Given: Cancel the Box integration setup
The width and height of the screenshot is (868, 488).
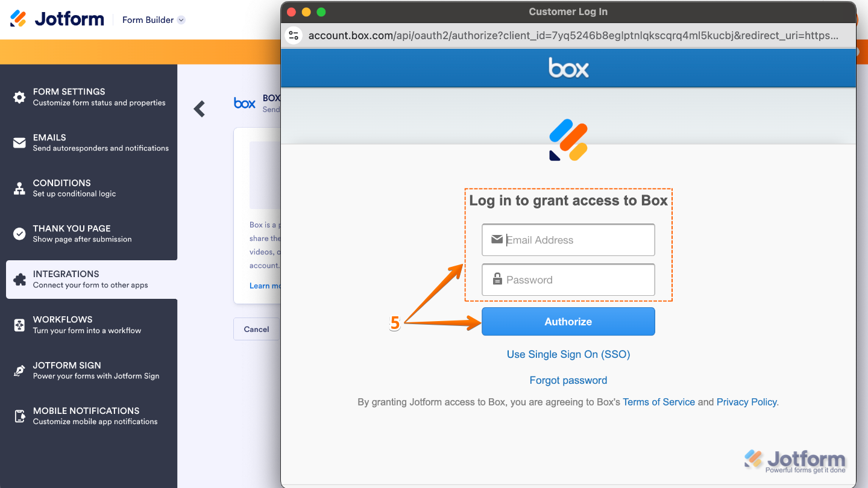Looking at the screenshot, I should point(256,329).
